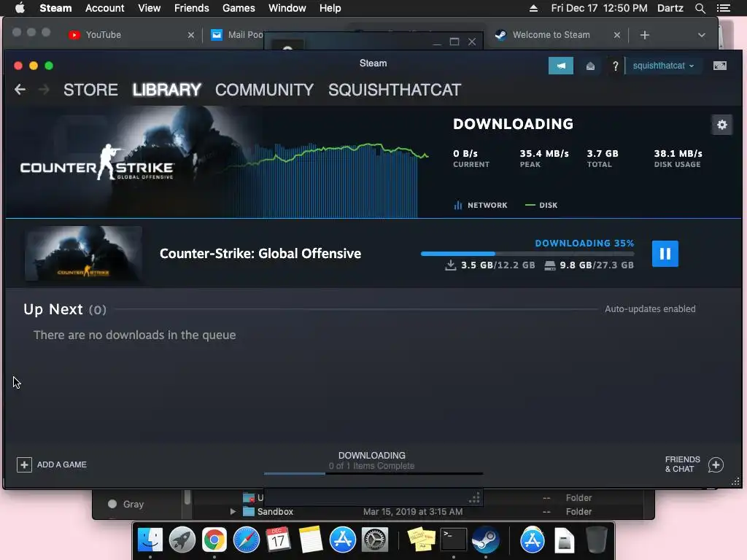Click ADD A GAME label
Image resolution: width=747 pixels, height=560 pixels.
coord(62,464)
